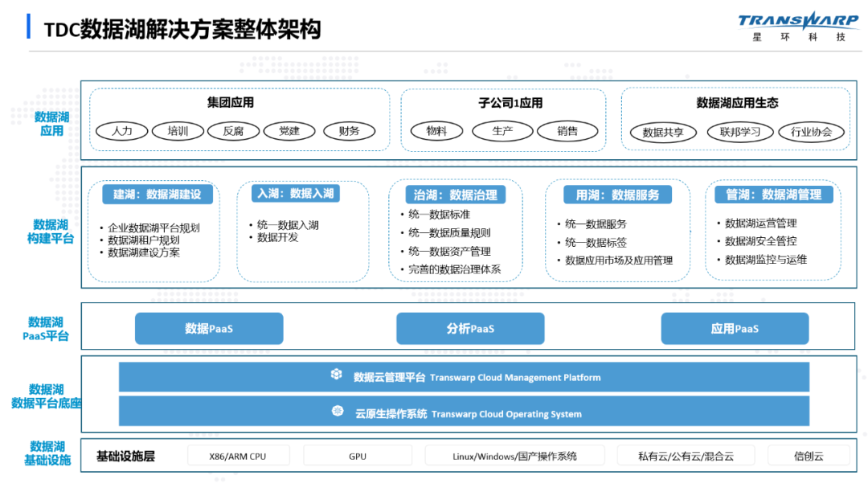Viewport: 868px width, 484px height.
Task: Click the X86/ARM CPU box
Action: 238,457
